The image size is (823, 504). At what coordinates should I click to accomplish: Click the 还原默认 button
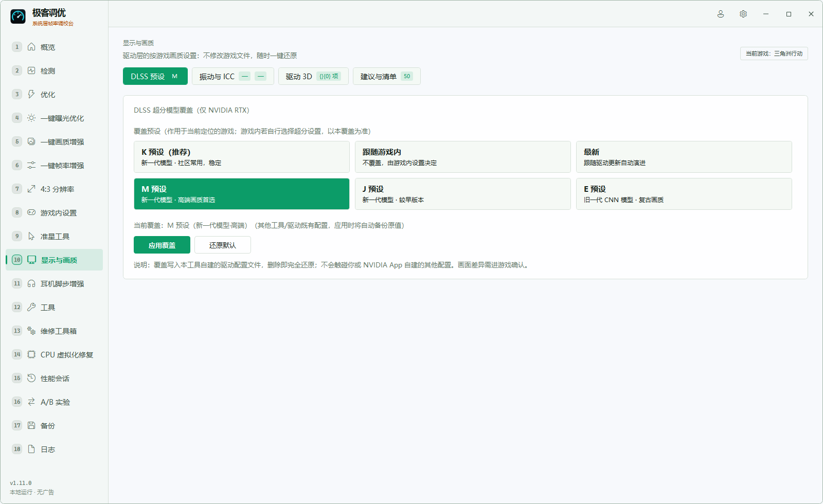(x=223, y=245)
